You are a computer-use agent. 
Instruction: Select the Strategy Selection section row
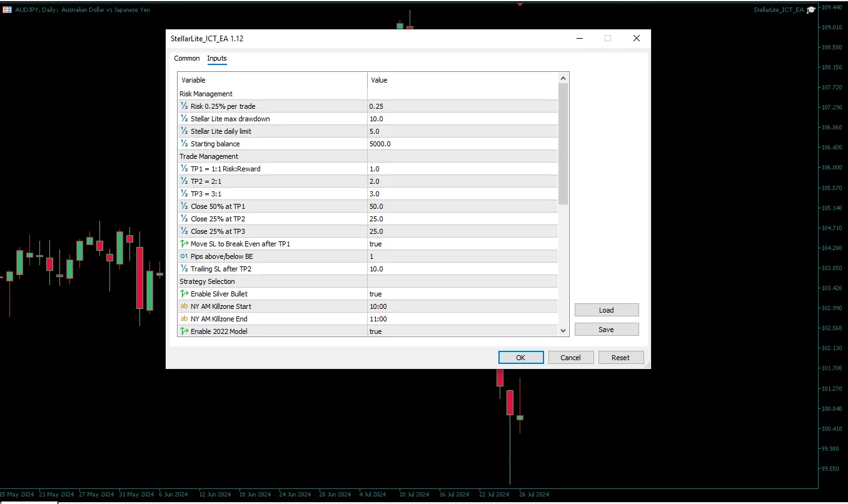click(368, 281)
